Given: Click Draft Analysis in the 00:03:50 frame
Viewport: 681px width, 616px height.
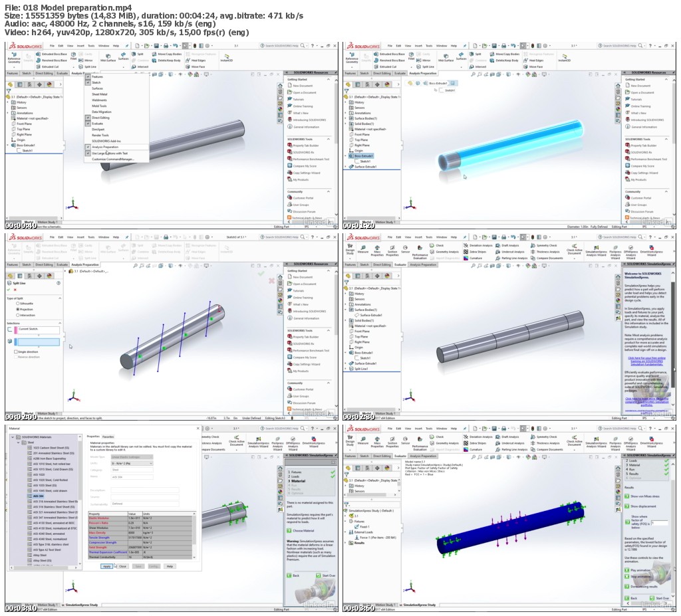Looking at the screenshot, I should (x=507, y=437).
